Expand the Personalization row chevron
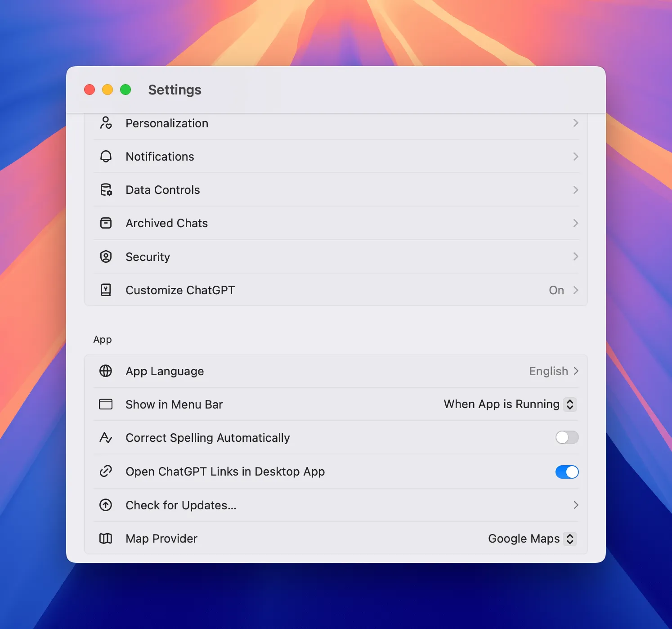Viewport: 672px width, 629px height. pos(575,123)
